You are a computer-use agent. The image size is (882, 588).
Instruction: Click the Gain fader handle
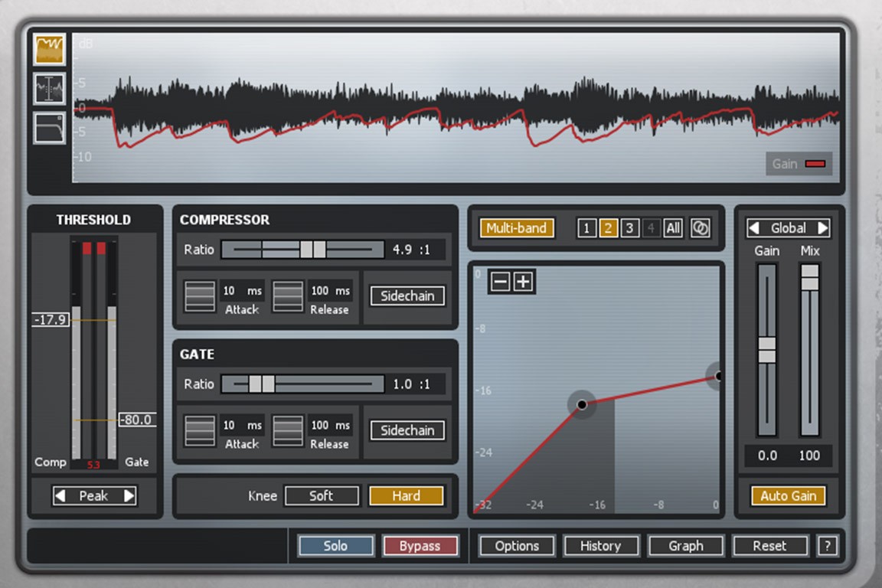click(767, 349)
